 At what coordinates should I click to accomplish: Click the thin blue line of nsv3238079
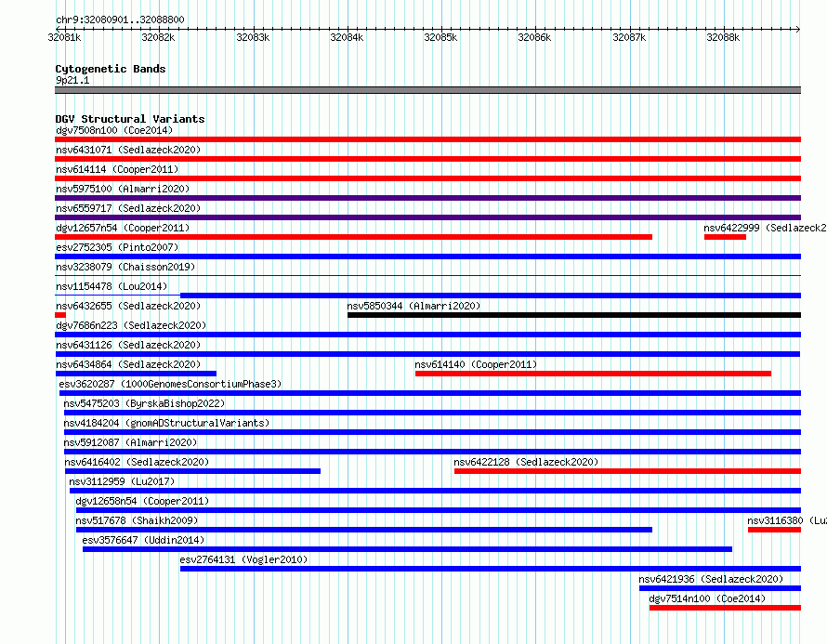[427, 275]
